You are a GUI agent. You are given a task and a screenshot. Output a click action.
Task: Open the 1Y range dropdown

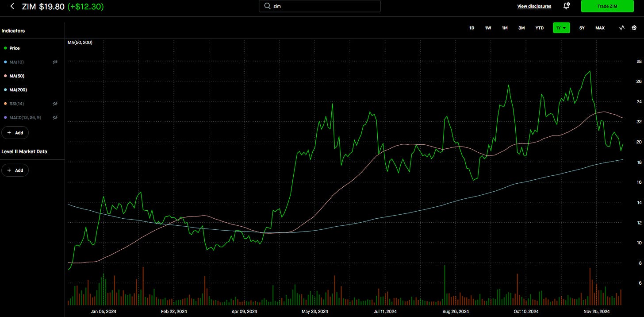[561, 28]
